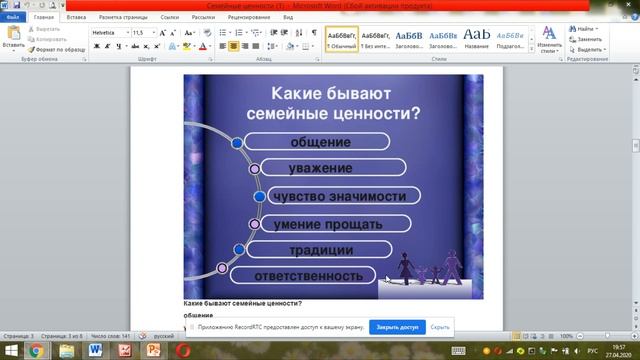The height and width of the screenshot is (360, 640).
Task: Switch to the Вставка tab
Action: point(76,17)
